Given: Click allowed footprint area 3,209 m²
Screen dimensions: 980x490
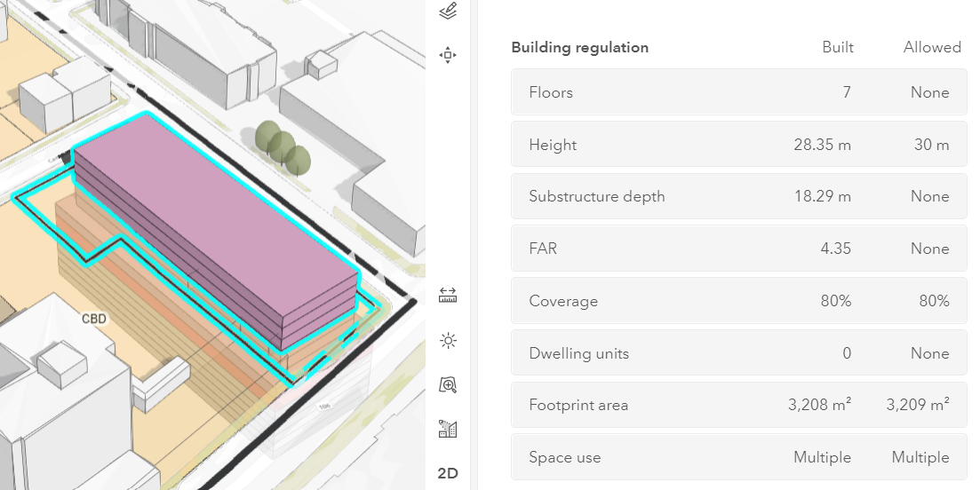Looking at the screenshot, I should tap(918, 405).
